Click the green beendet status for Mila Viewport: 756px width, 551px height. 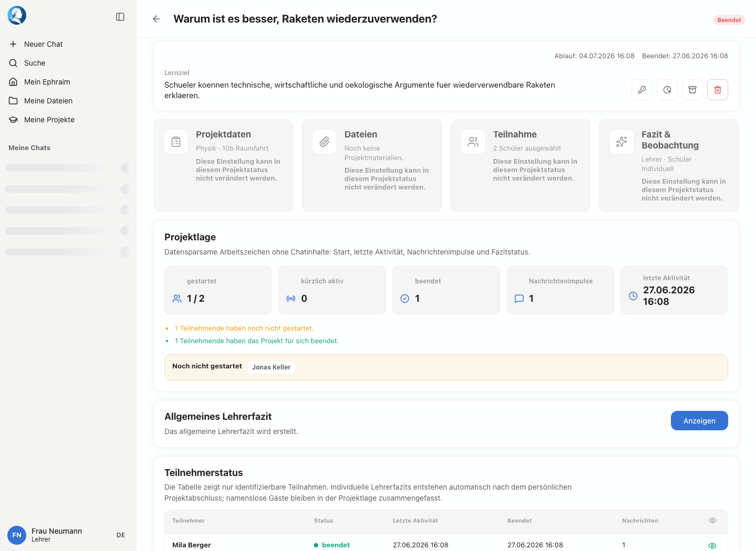(x=332, y=545)
